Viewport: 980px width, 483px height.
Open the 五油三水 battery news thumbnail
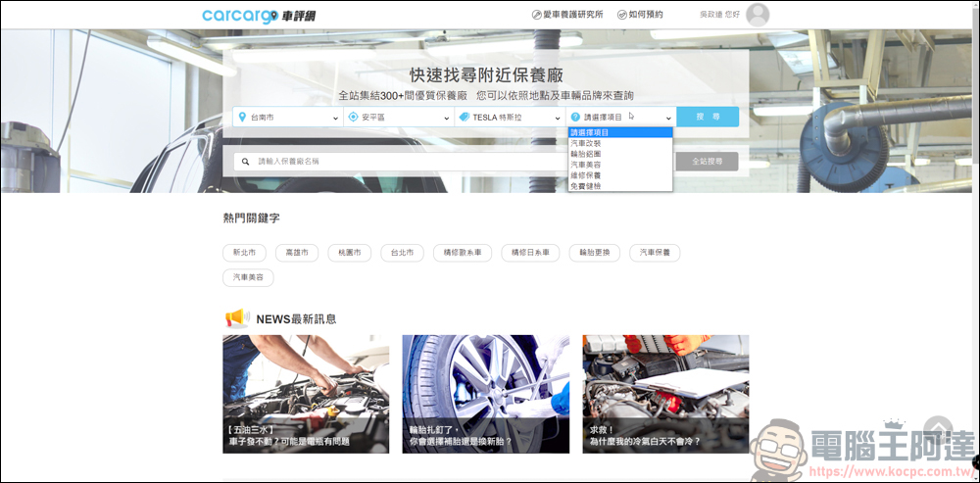306,394
